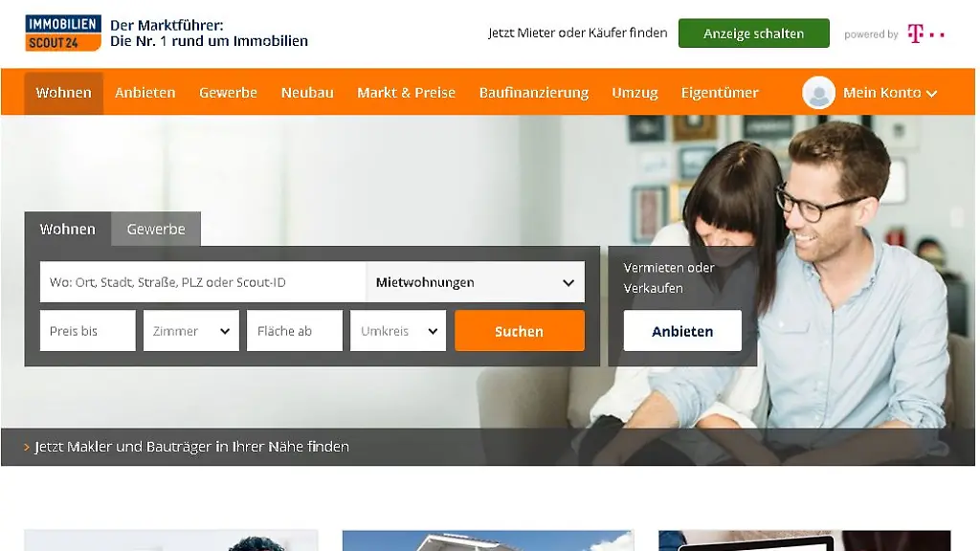This screenshot has width=980, height=551.
Task: Select the Wohnen search tab
Action: [x=68, y=230]
